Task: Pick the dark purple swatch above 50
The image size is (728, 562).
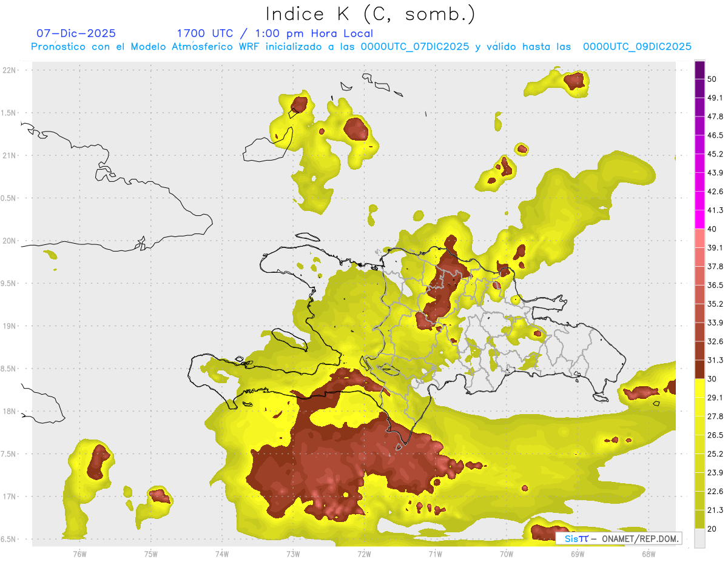Action: [699, 70]
